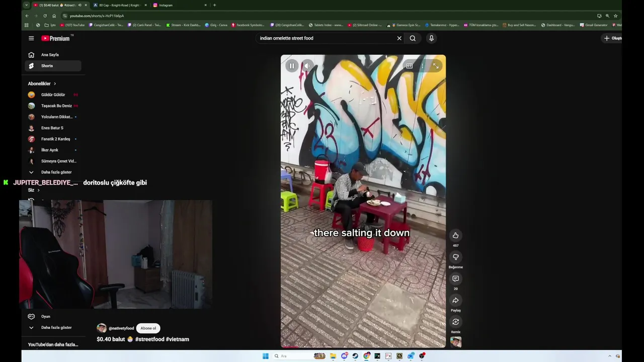Open the Short's three-dot more menu

pyautogui.click(x=423, y=66)
